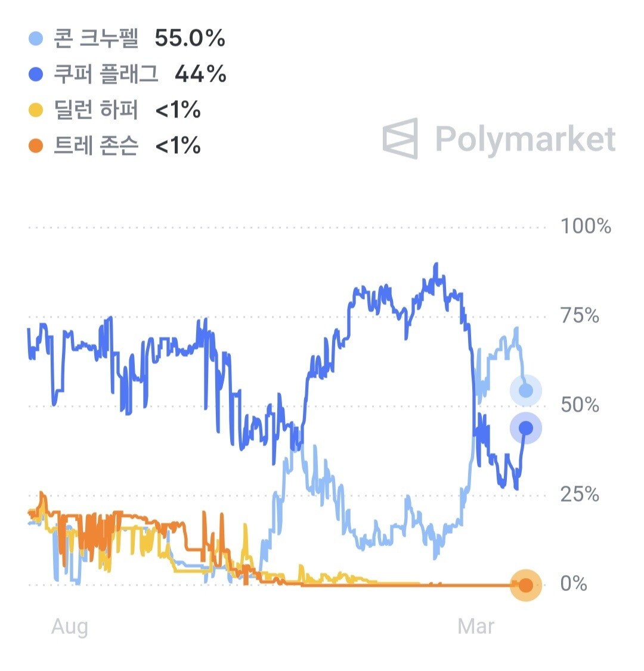This screenshot has width=644, height=671.
Task: Click the 딜런 하퍼 legend label
Action: (96, 110)
